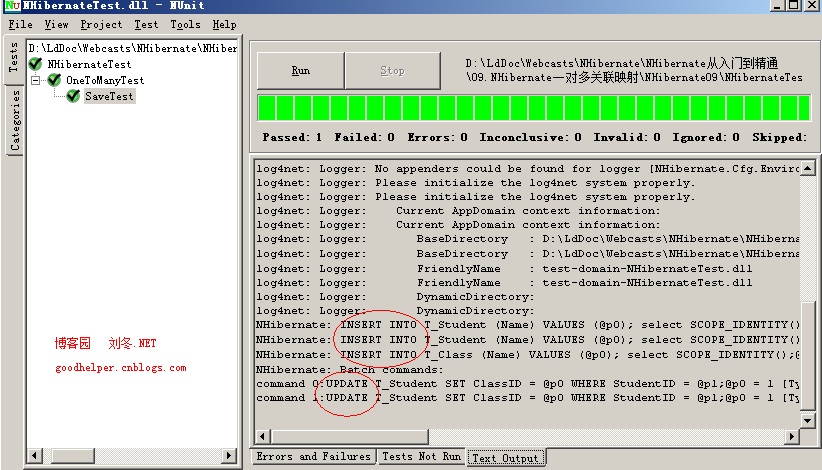
Task: Click the green test progress bar
Action: point(534,108)
